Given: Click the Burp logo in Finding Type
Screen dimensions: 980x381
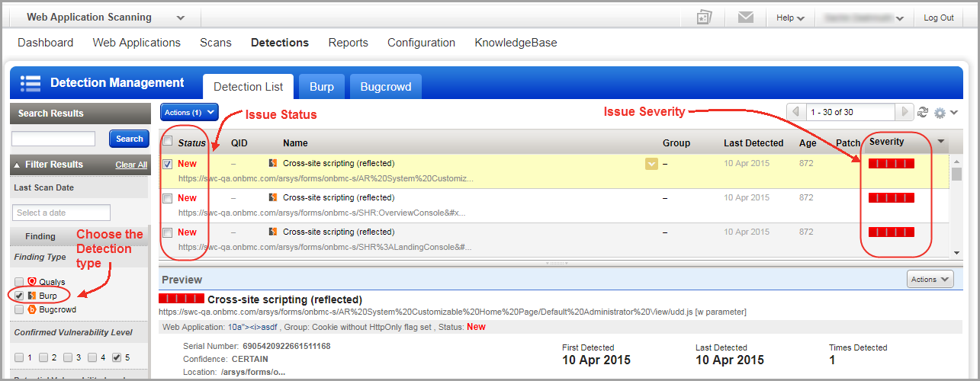Looking at the screenshot, I should 32,296.
